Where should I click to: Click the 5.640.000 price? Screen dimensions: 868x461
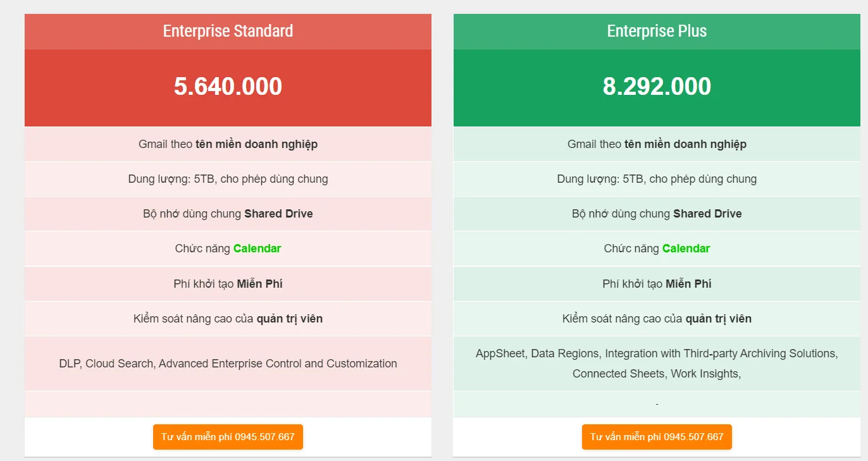tap(228, 87)
